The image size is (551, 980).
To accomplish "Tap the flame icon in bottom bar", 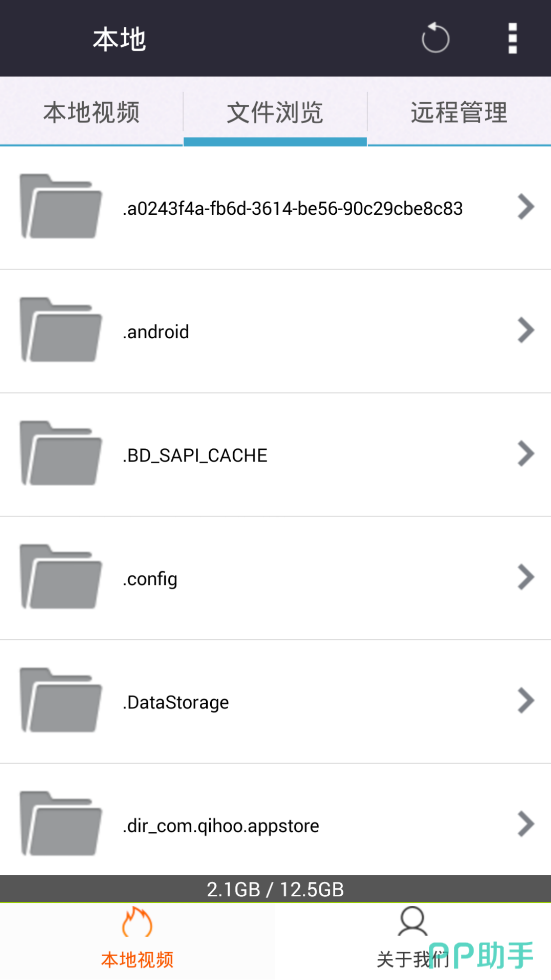I will (x=137, y=922).
